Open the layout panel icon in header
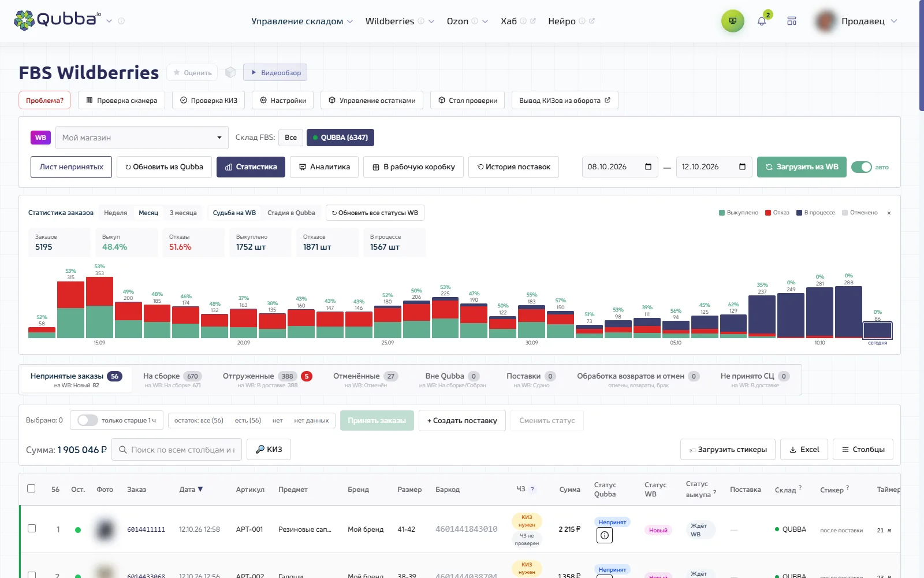This screenshot has width=924, height=578. 792,21
